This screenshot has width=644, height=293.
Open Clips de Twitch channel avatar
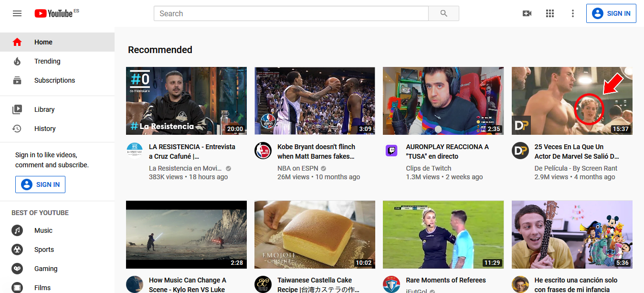(391, 151)
